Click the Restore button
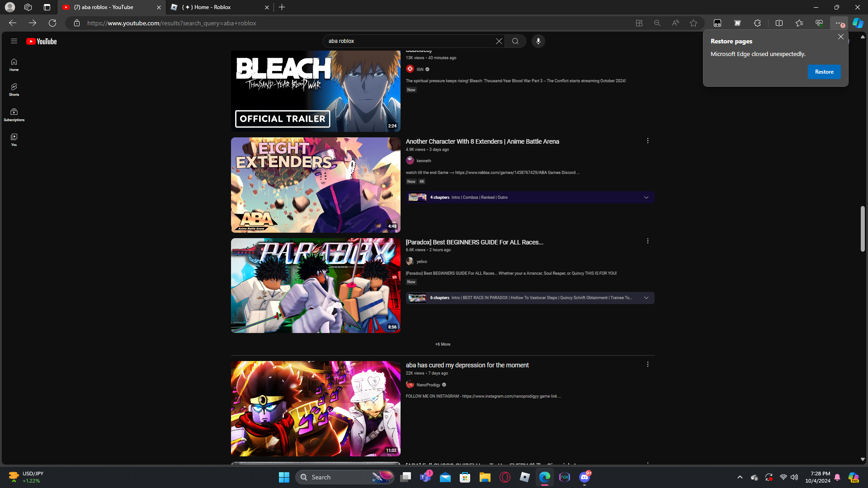868x488 pixels. (824, 72)
